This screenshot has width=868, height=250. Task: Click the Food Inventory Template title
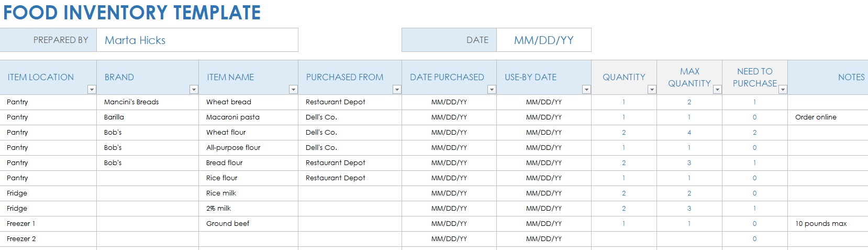coord(132,13)
